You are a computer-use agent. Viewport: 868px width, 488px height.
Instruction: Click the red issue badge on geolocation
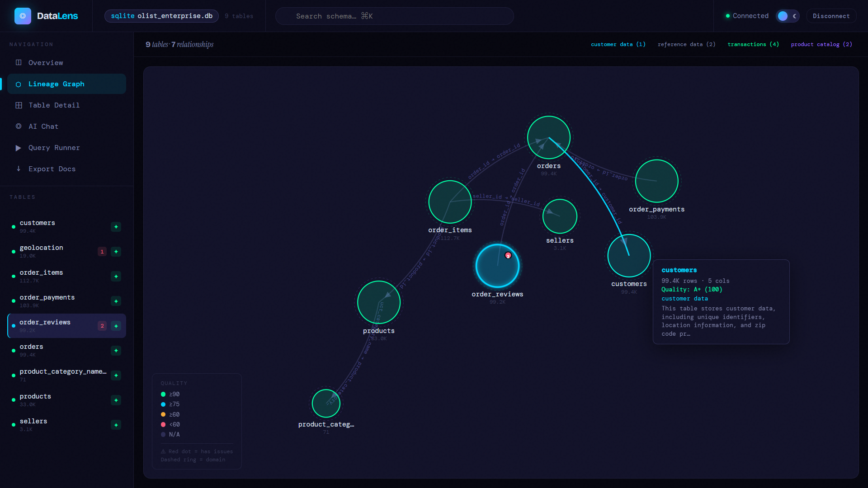(x=102, y=252)
